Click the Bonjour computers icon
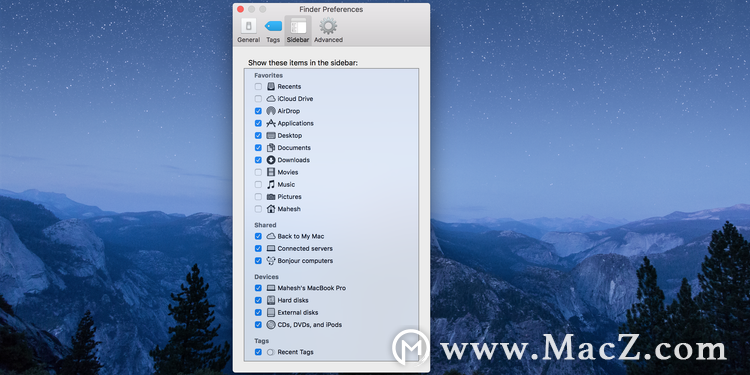Viewport: 750px width, 375px height. (271, 261)
